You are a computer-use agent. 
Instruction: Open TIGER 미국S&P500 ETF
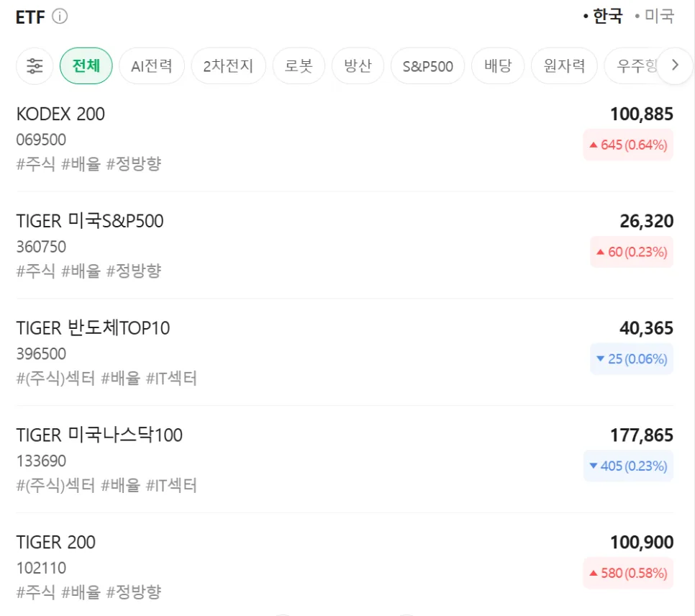(345, 245)
